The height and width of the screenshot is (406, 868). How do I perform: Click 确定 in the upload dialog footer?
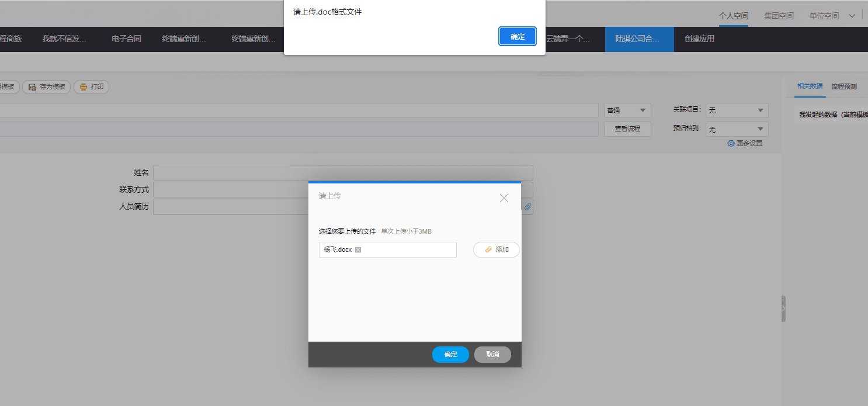450,355
